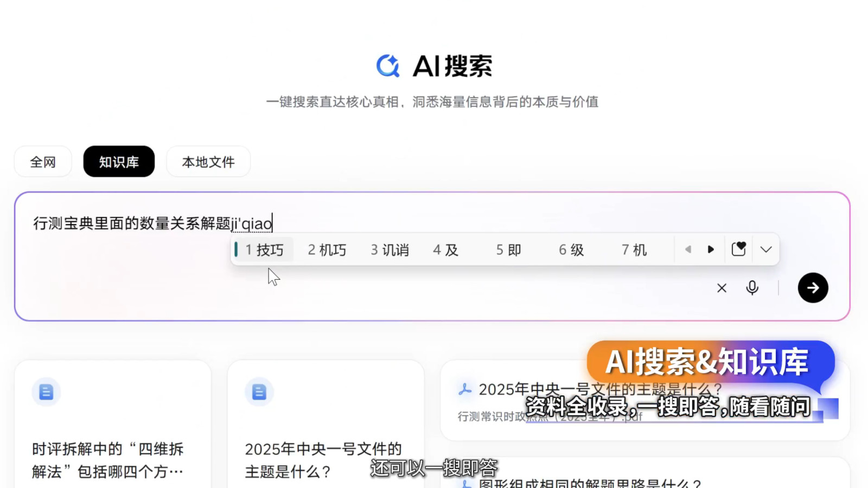Choose candidate 2 机巧
This screenshot has height=488, width=868.
[327, 250]
